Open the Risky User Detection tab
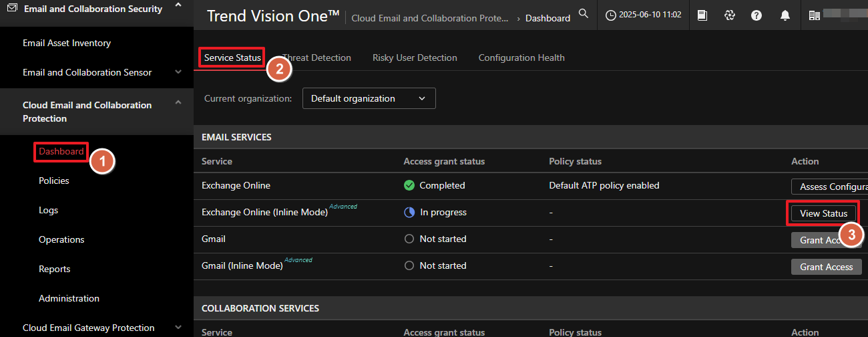The image size is (868, 337). click(x=415, y=58)
